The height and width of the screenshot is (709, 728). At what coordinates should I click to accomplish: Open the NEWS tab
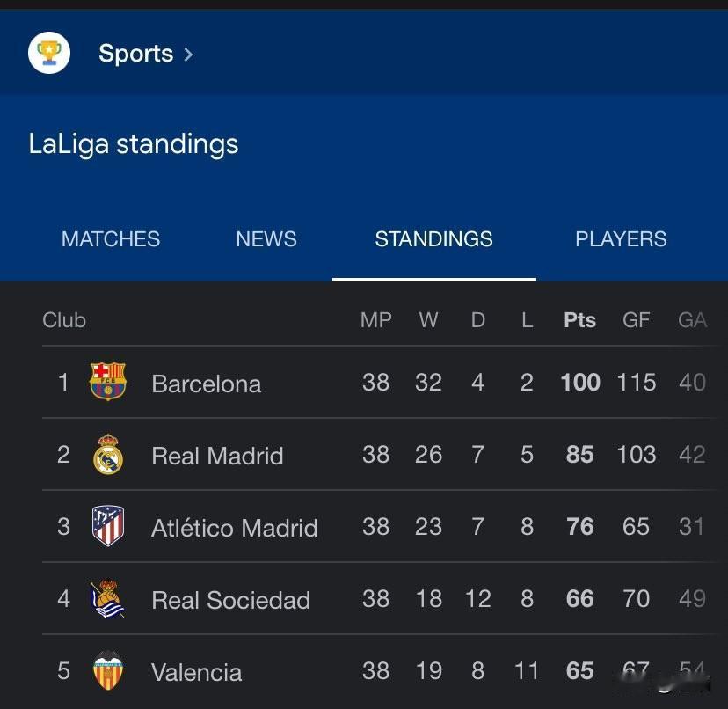click(266, 239)
